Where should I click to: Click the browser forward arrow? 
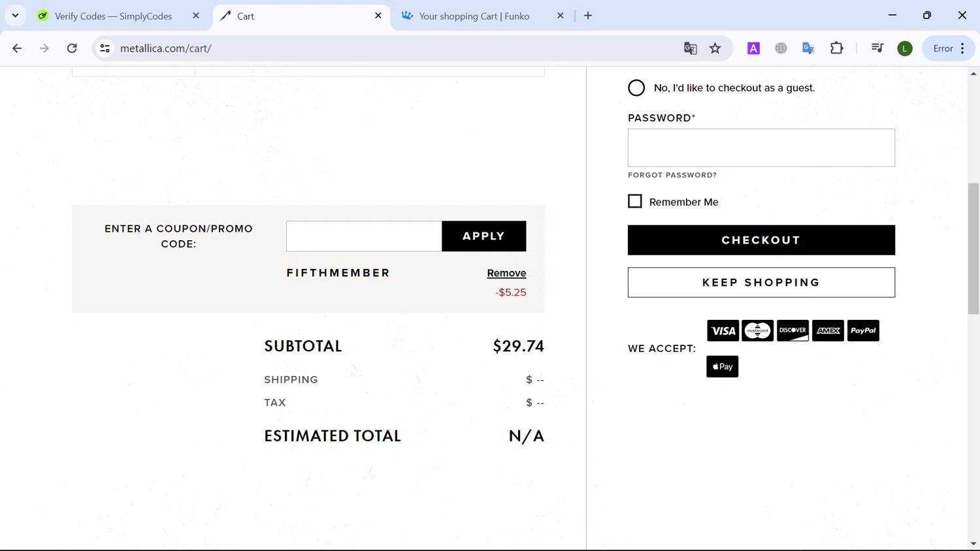coord(44,48)
